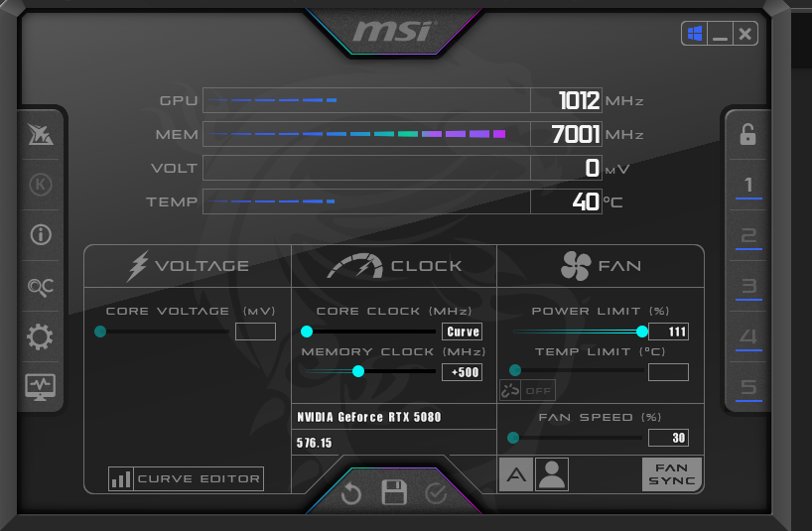Click the memory clock slider handle
Screen dimensions: 812x531
[x=357, y=371]
